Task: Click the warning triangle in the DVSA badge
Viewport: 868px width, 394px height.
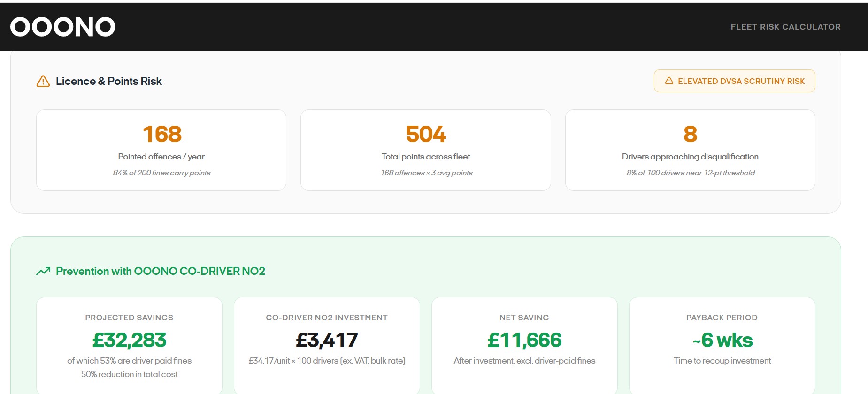Action: pyautogui.click(x=669, y=81)
